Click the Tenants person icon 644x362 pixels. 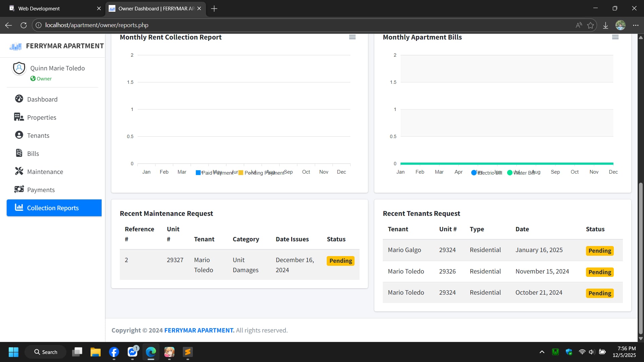[x=19, y=135]
